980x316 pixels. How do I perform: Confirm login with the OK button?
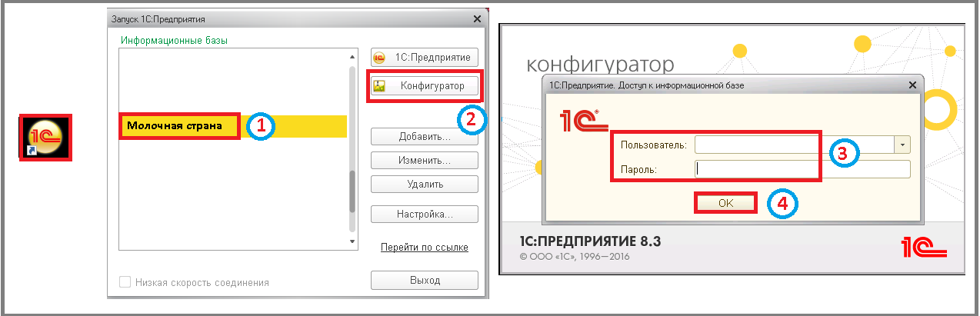click(726, 203)
